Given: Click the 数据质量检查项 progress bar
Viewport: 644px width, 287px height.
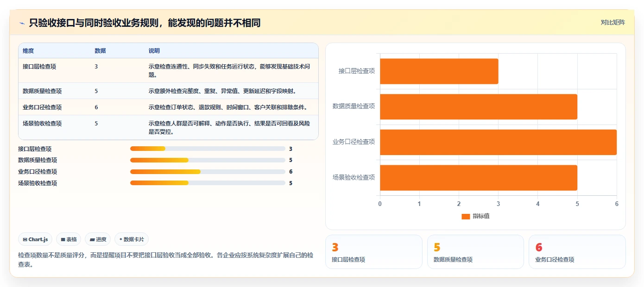Looking at the screenshot, I should [208, 160].
